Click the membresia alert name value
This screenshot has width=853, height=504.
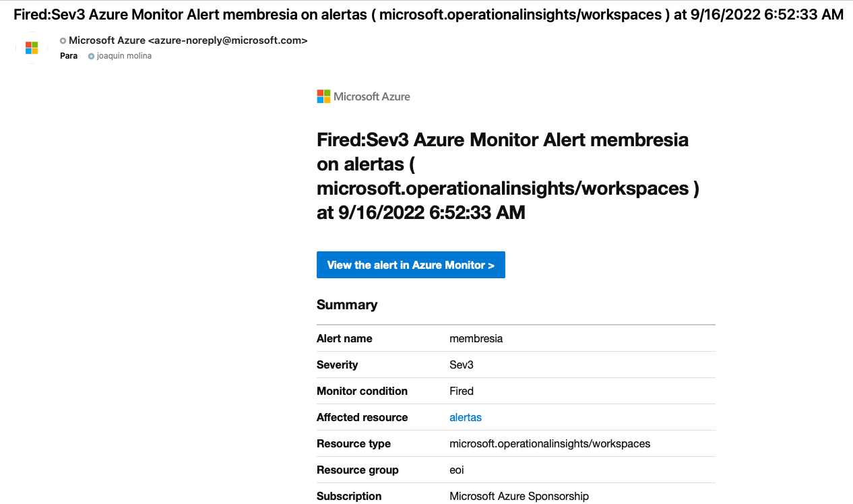(x=476, y=338)
